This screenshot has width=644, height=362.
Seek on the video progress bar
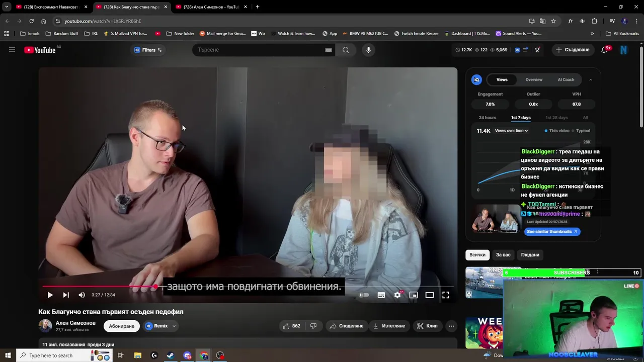(248, 287)
